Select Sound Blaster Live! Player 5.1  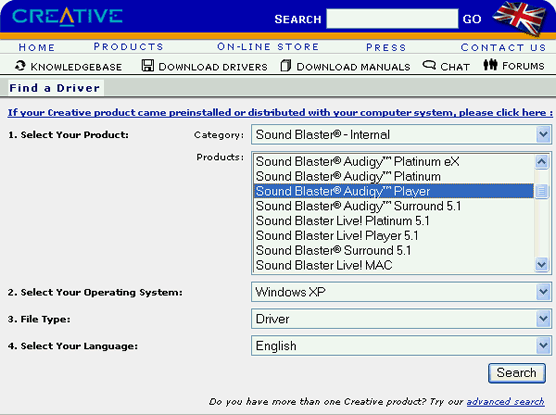click(x=337, y=236)
